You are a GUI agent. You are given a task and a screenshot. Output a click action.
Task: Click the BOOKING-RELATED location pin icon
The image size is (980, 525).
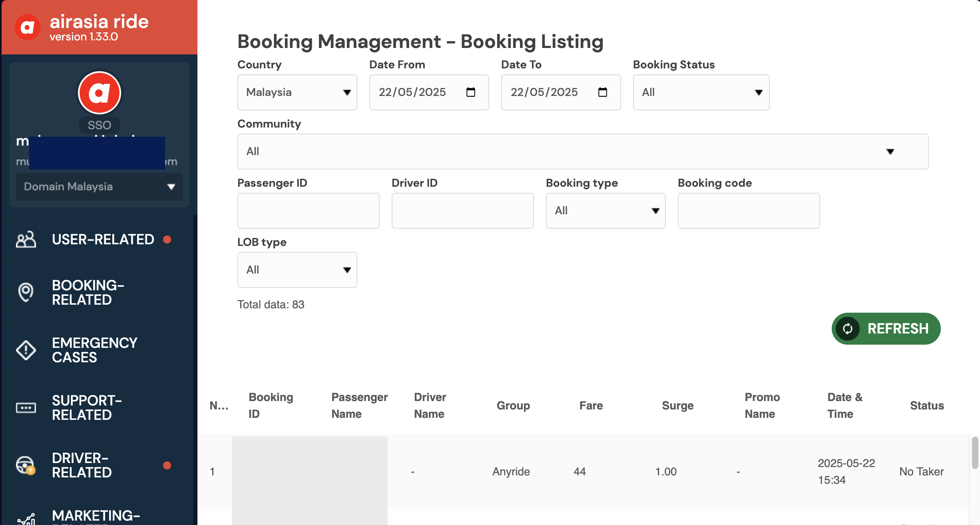(26, 292)
